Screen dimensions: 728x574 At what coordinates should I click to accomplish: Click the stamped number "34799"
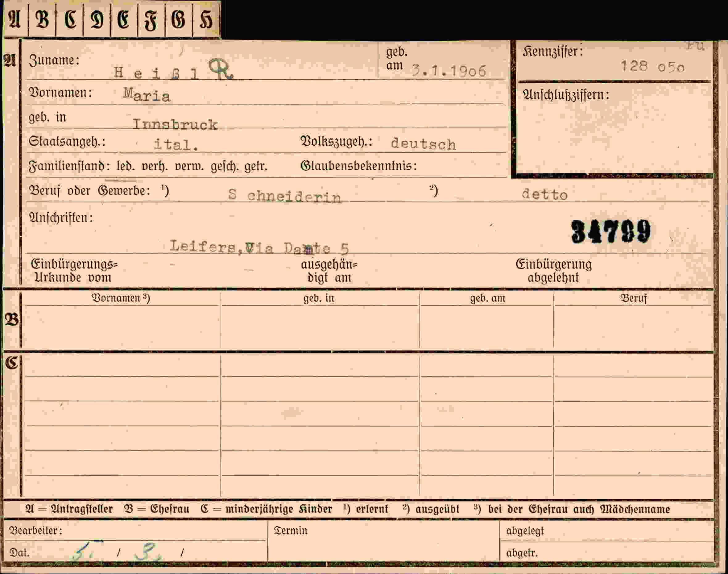611,231
